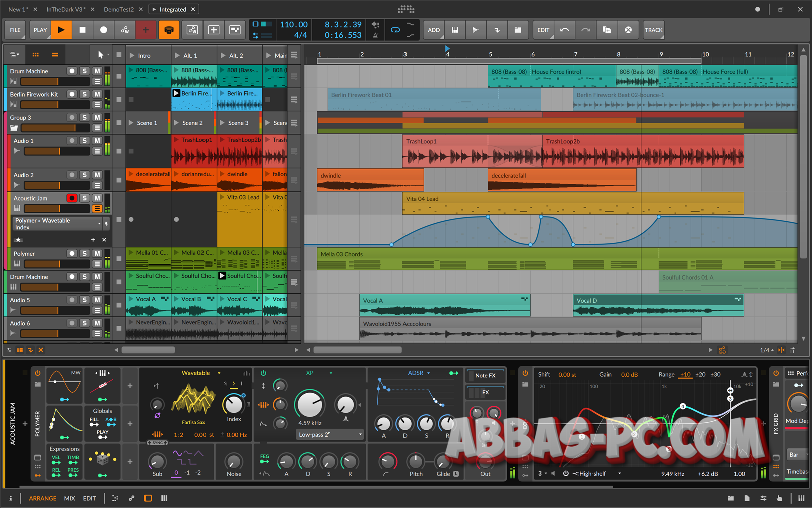Image resolution: width=812 pixels, height=508 pixels.
Task: Disable record arm on the Acoustic Jam track
Action: click(x=72, y=198)
